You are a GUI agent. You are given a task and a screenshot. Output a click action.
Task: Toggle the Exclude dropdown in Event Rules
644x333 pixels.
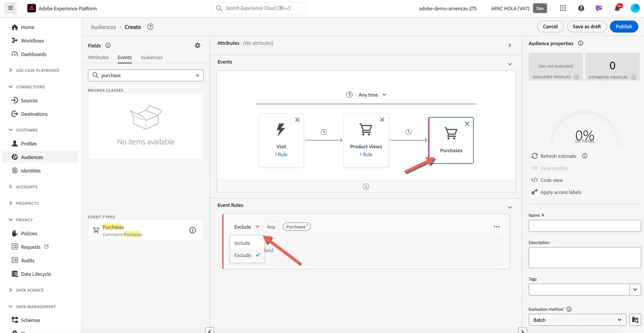coord(247,227)
